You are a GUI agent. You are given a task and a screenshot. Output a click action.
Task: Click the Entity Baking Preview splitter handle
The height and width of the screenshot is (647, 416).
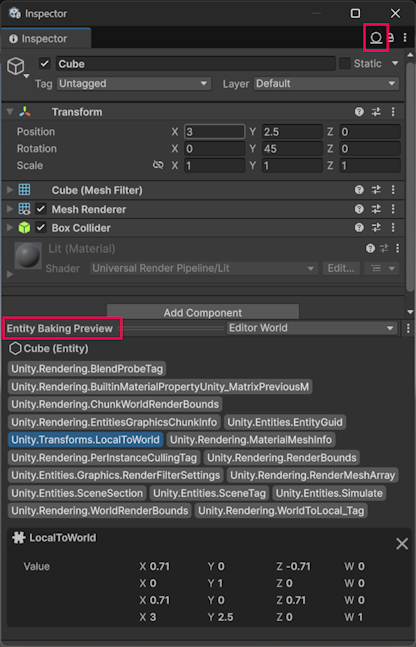pyautogui.click(x=173, y=328)
